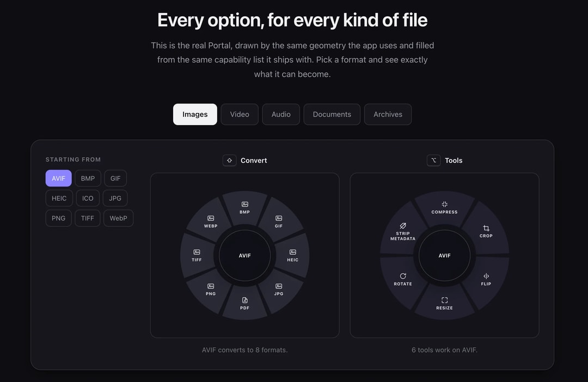Select the Flip tool segment

pos(486,279)
